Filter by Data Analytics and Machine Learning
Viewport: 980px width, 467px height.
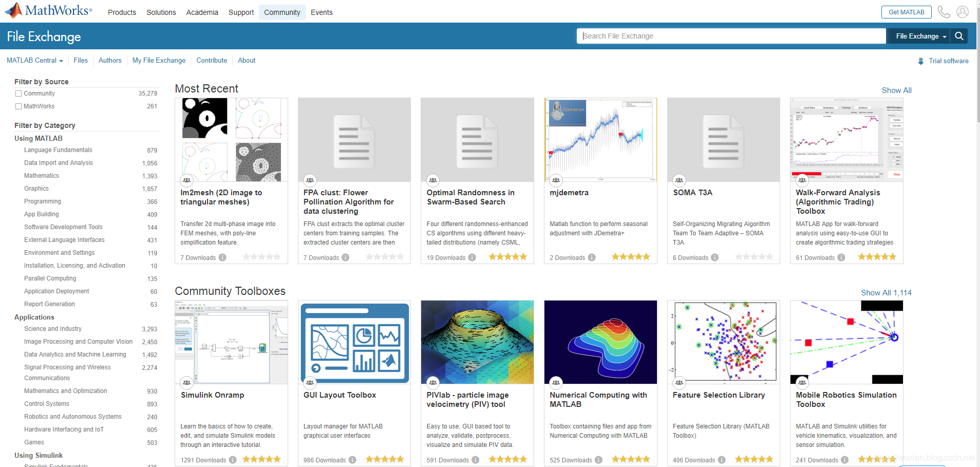point(75,354)
